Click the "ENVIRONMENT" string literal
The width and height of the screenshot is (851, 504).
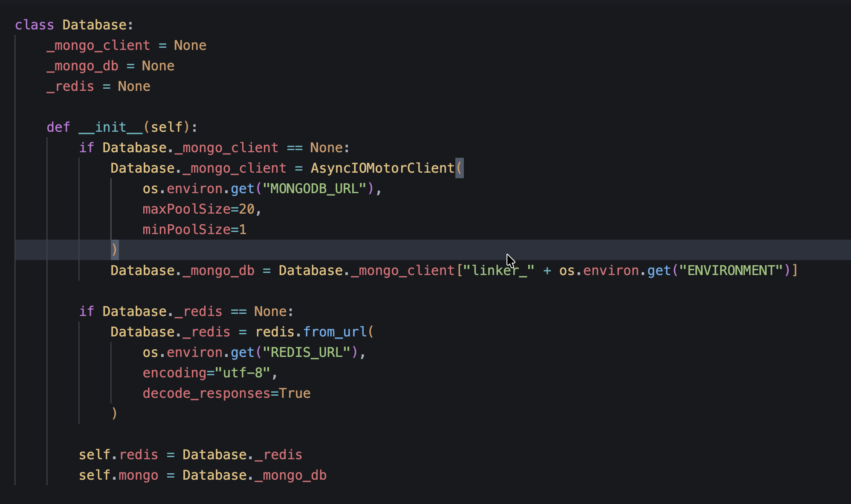731,270
